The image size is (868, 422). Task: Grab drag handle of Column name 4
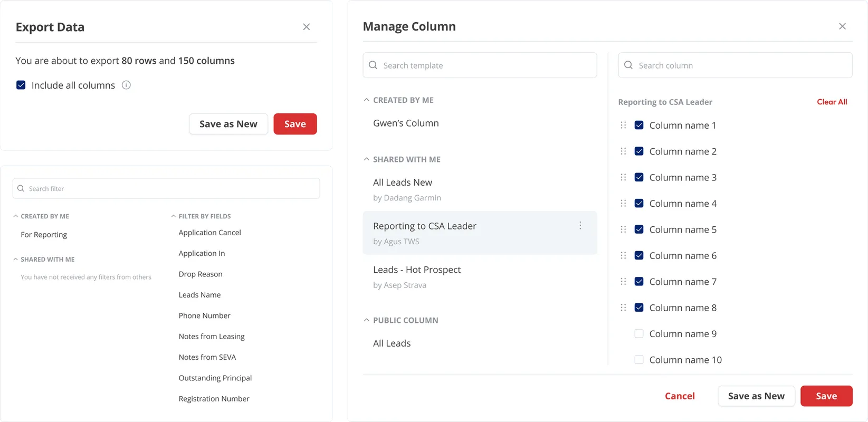623,203
